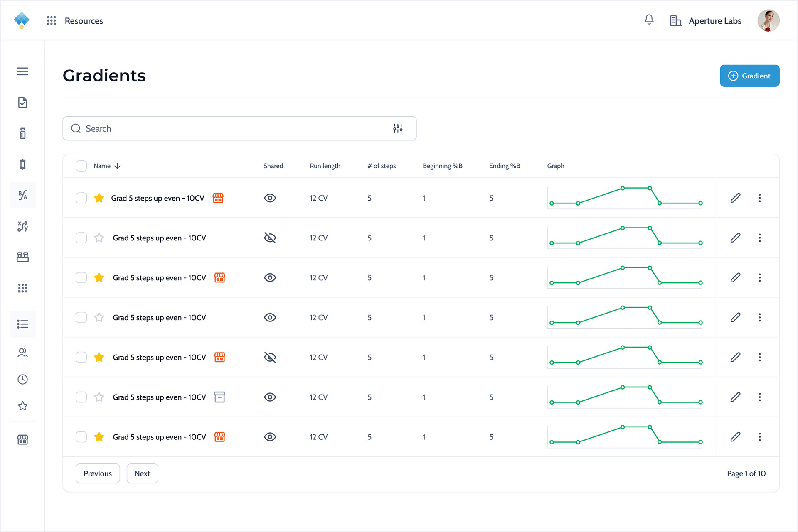
Task: Edit the first gradient with pencil icon
Action: (x=736, y=198)
